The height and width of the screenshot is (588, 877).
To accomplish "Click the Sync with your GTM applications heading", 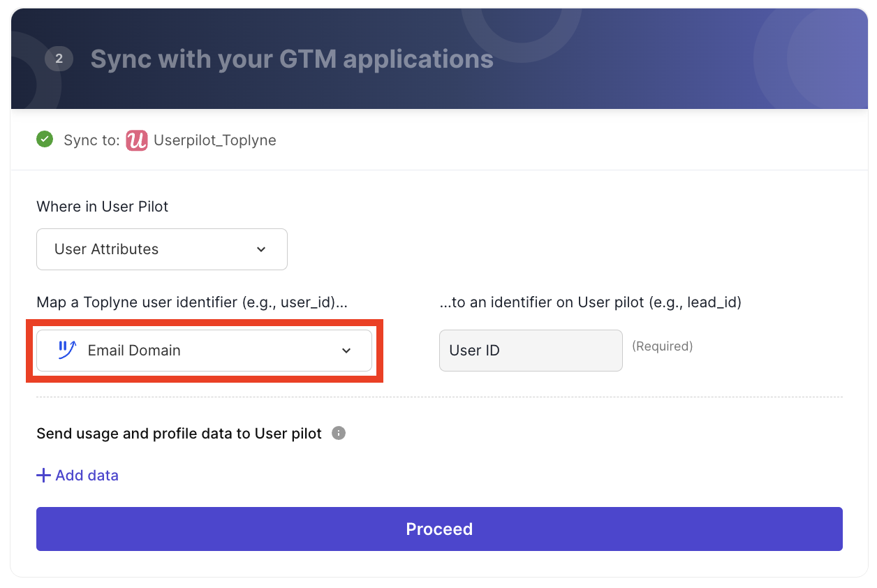I will point(292,59).
